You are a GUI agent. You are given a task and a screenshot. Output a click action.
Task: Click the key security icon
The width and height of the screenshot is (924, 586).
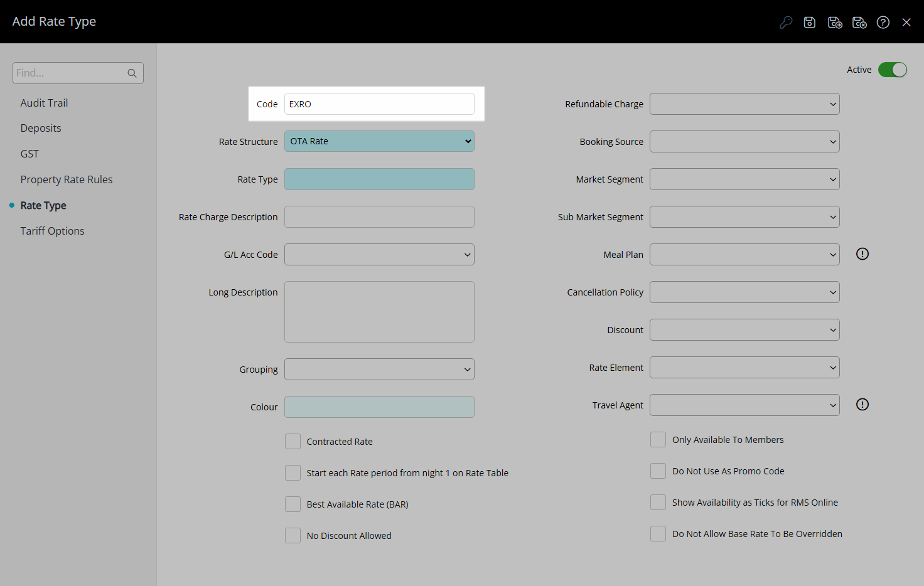pos(786,23)
